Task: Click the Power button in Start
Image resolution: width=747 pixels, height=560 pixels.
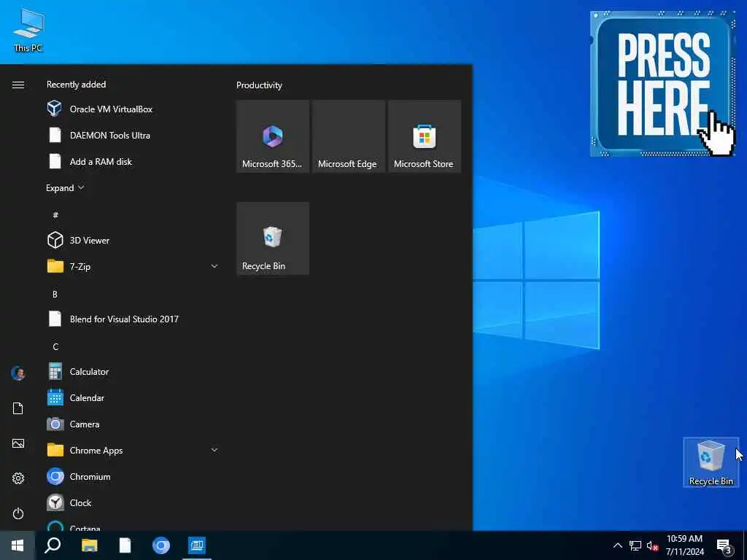Action: pos(18,513)
